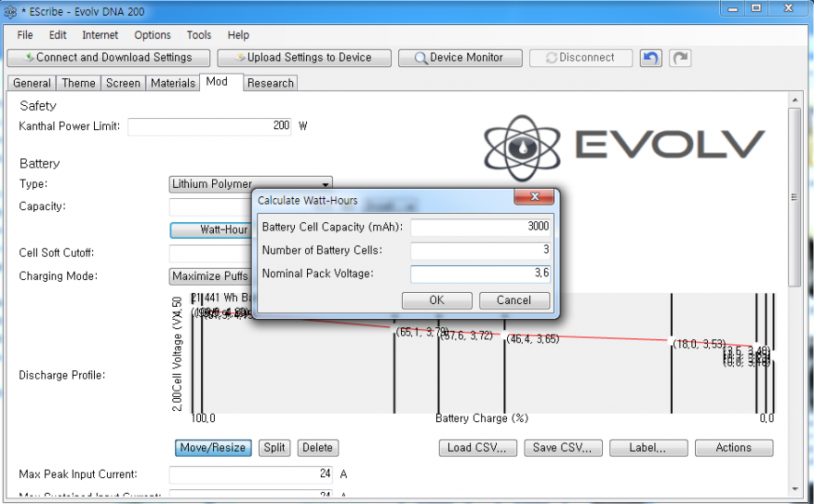Click the undo arrow icon
Screen dimensions: 814x504
coord(650,58)
